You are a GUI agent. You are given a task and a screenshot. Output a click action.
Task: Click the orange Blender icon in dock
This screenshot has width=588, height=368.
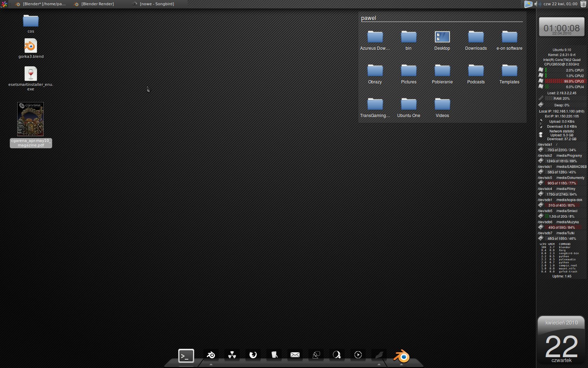401,356
